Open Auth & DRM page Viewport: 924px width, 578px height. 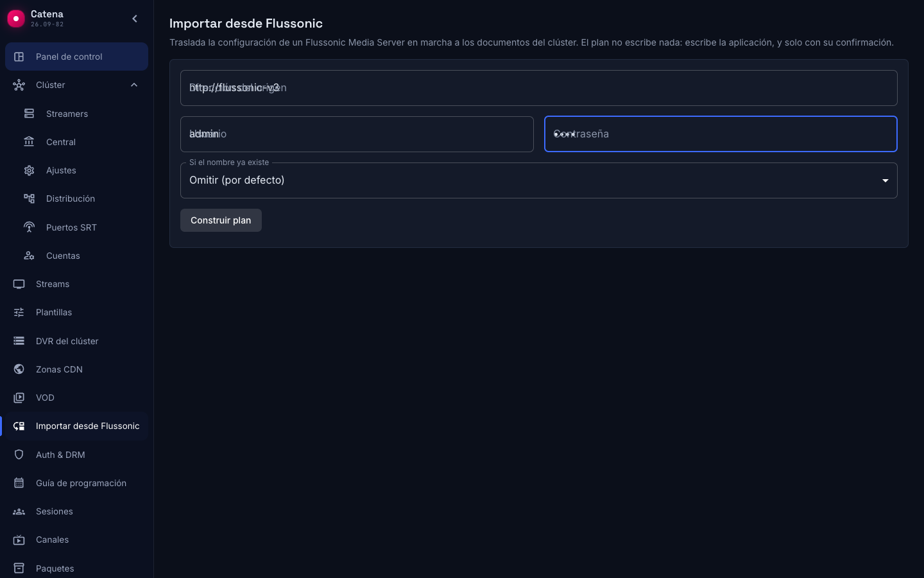coord(76,455)
